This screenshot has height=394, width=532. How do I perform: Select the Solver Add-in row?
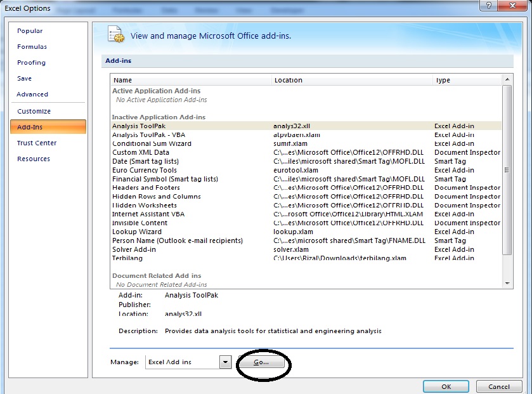(x=306, y=250)
